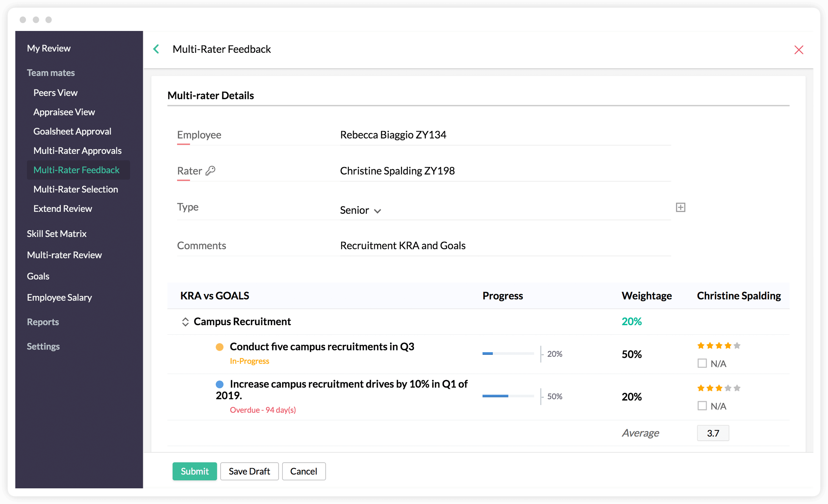
Task: Go to Multi-rater Review
Action: click(x=64, y=255)
